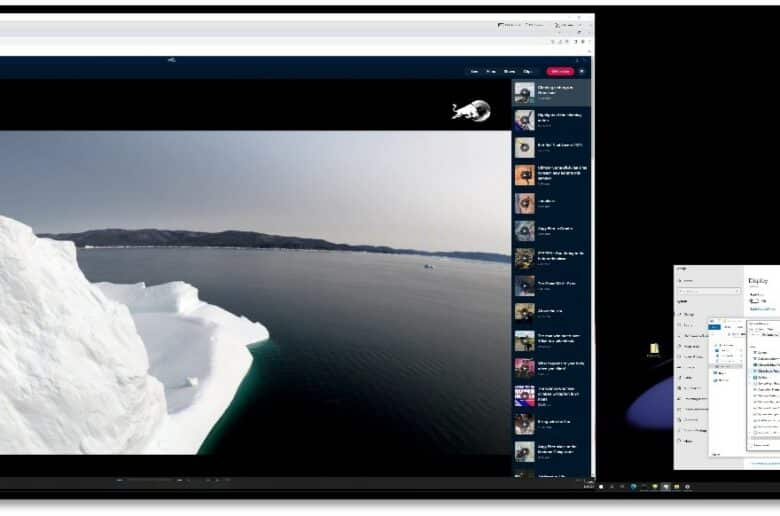Open the highlighted first video in the playlist sidebar
The height and width of the screenshot is (516, 780).
pos(551,93)
